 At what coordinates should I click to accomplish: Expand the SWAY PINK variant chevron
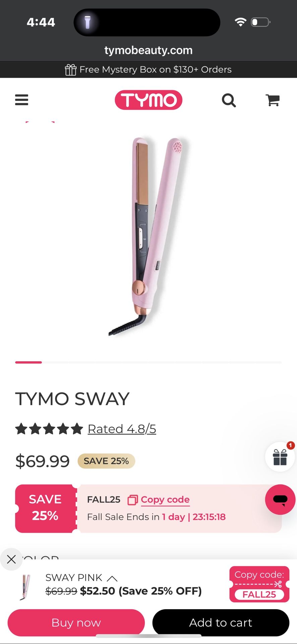tap(112, 578)
